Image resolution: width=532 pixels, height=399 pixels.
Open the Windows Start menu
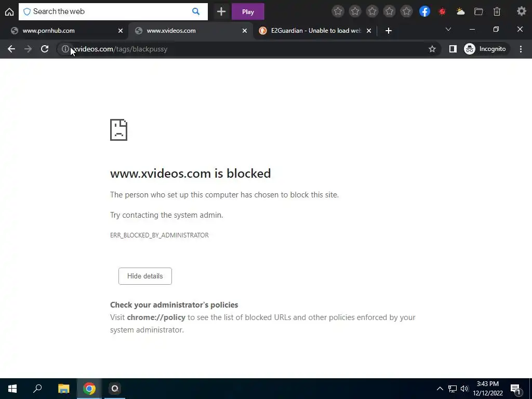tap(12, 389)
